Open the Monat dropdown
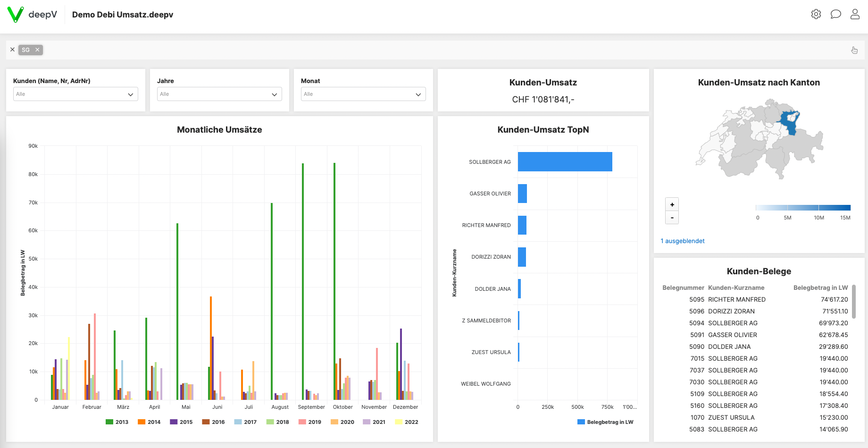This screenshot has height=448, width=868. coord(363,94)
